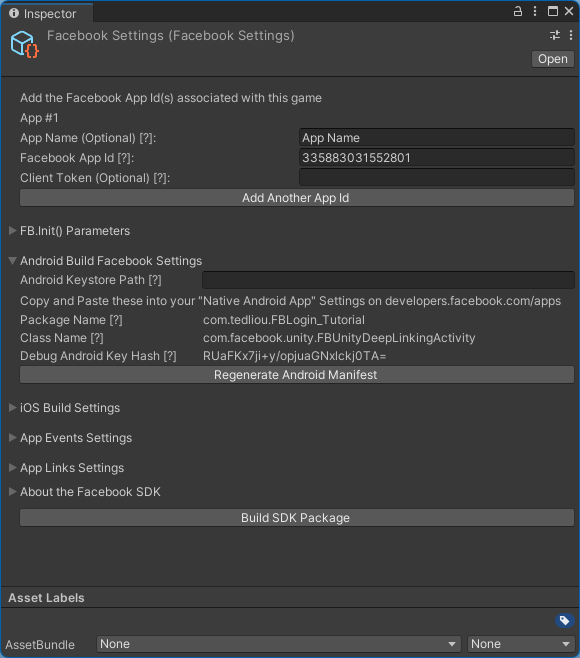Open the component context menu dots

571,35
